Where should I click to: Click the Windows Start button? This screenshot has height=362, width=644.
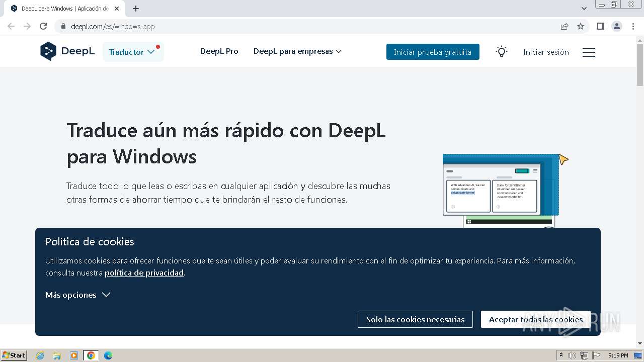coord(14,355)
